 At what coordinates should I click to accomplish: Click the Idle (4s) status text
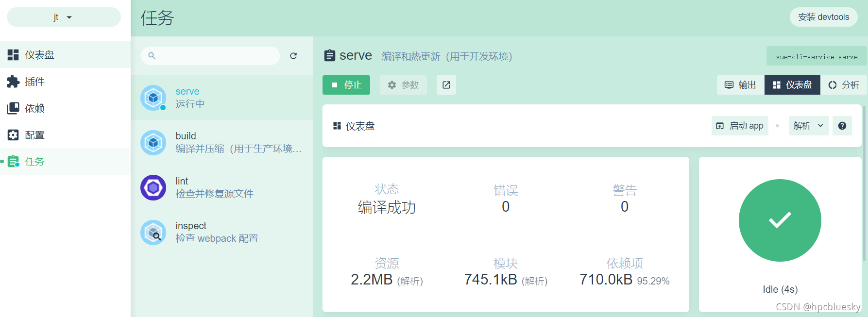pos(780,289)
